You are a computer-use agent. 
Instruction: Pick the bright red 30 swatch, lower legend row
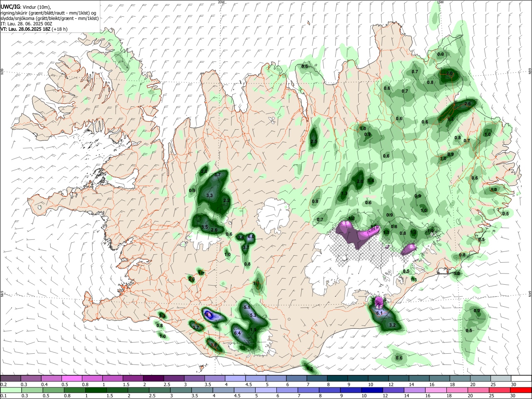521,390
